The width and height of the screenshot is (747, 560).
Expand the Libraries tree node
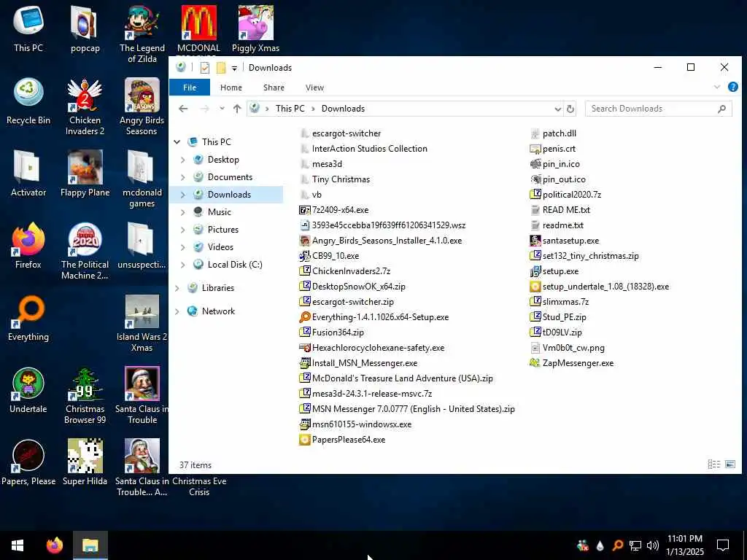(177, 288)
